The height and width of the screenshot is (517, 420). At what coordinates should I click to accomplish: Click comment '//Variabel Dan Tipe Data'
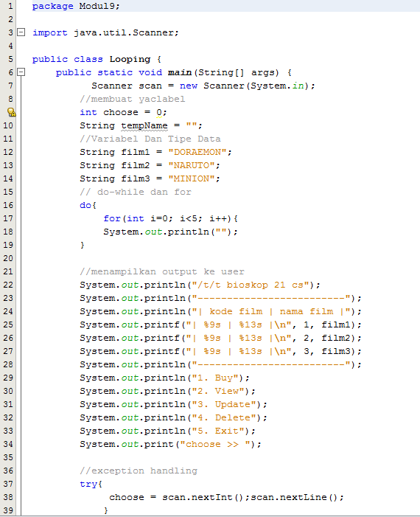(x=150, y=139)
